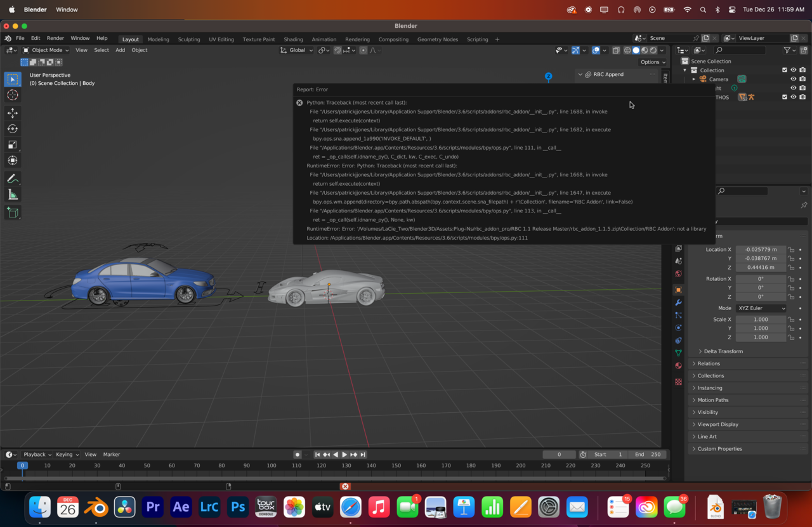Choose the Measure tool
The width and height of the screenshot is (812, 527).
(x=13, y=195)
